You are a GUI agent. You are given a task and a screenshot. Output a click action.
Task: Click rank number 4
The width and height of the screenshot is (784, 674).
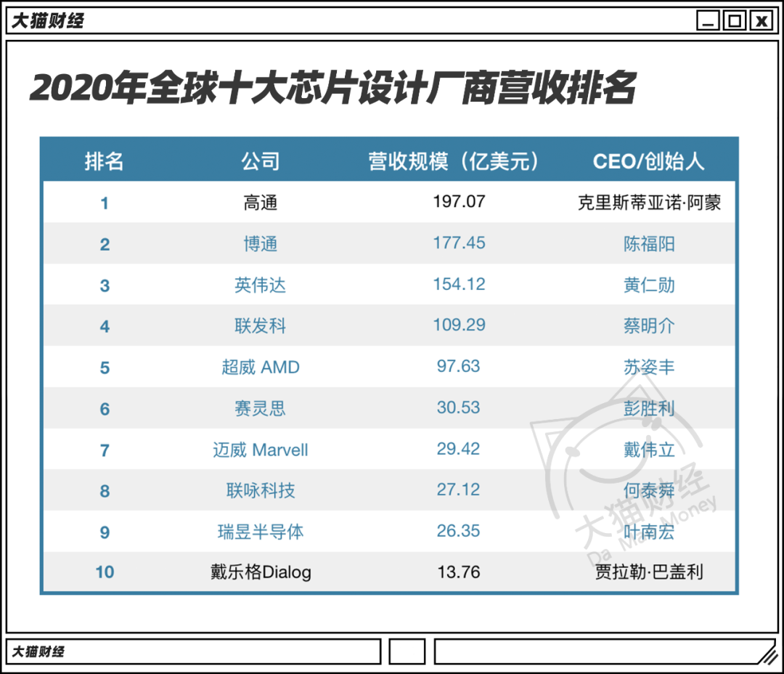tap(105, 327)
